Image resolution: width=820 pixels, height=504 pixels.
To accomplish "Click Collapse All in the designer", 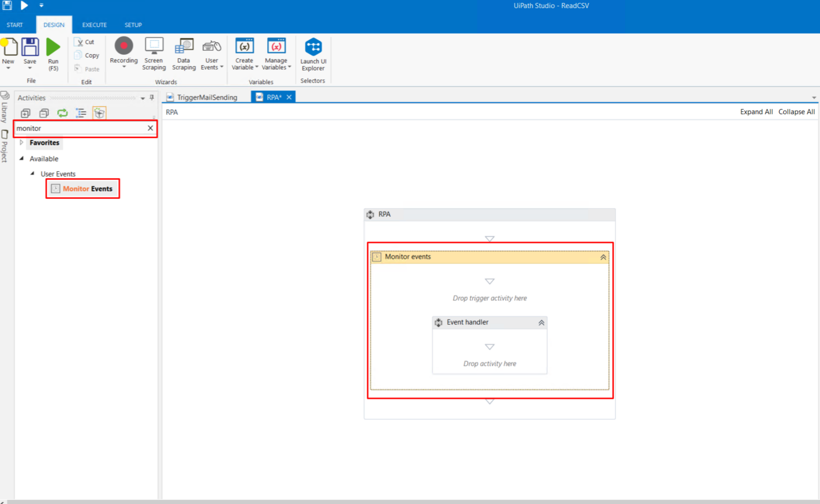I will (x=796, y=112).
